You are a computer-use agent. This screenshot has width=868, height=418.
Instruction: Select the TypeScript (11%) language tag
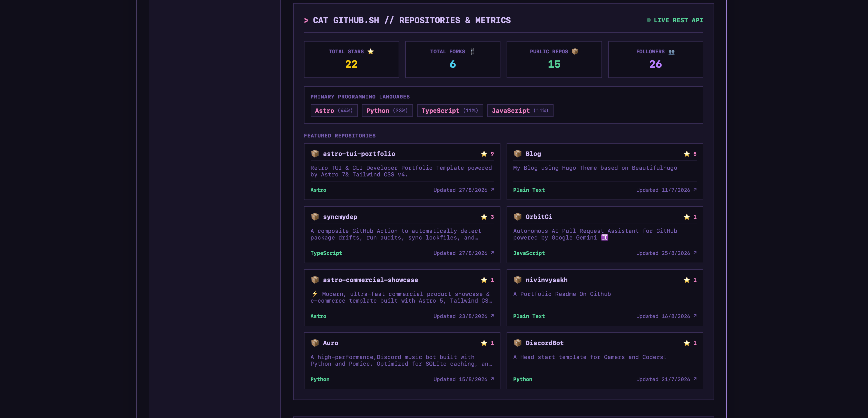(x=450, y=111)
